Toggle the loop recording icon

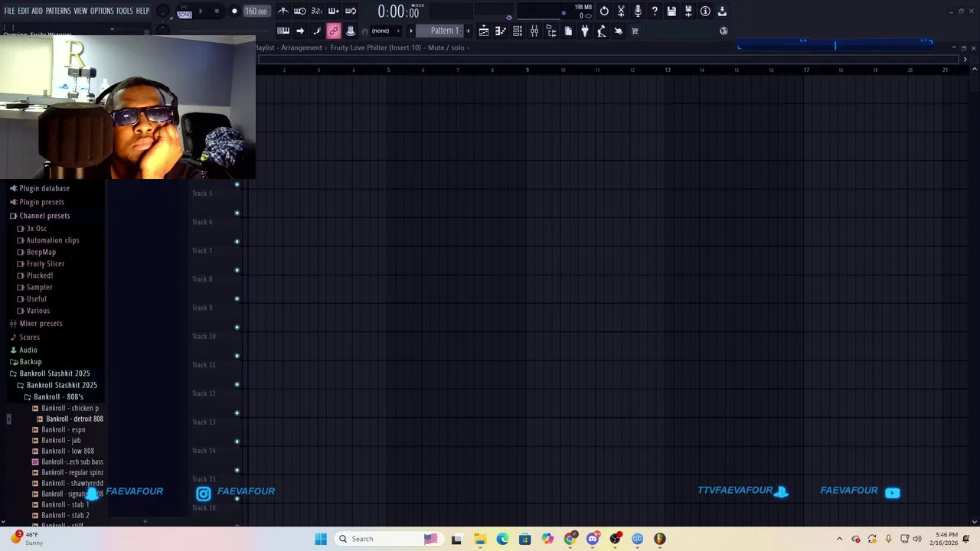coord(350,11)
